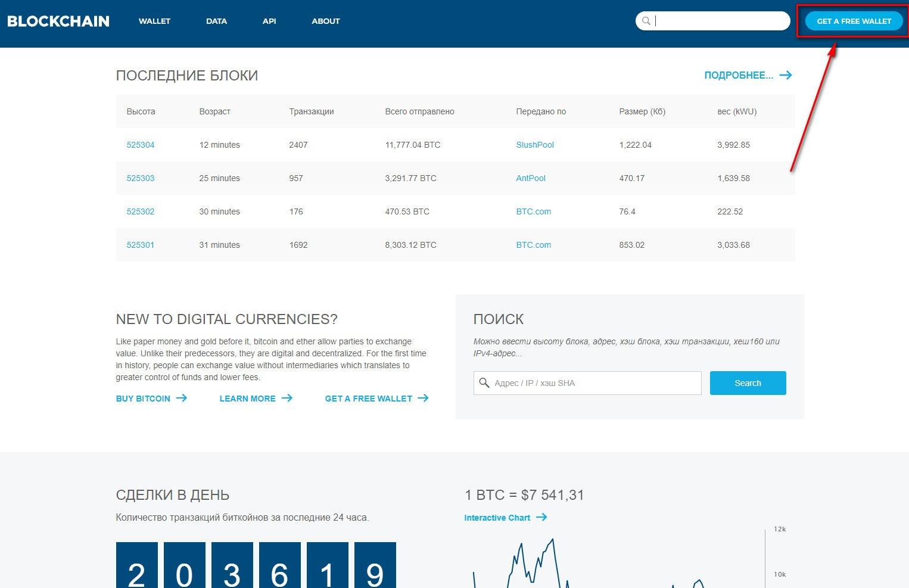Screen dimensions: 909x588
Task: Click the СДЕЛКИ В ДЕНЬ heading
Action: 173,495
